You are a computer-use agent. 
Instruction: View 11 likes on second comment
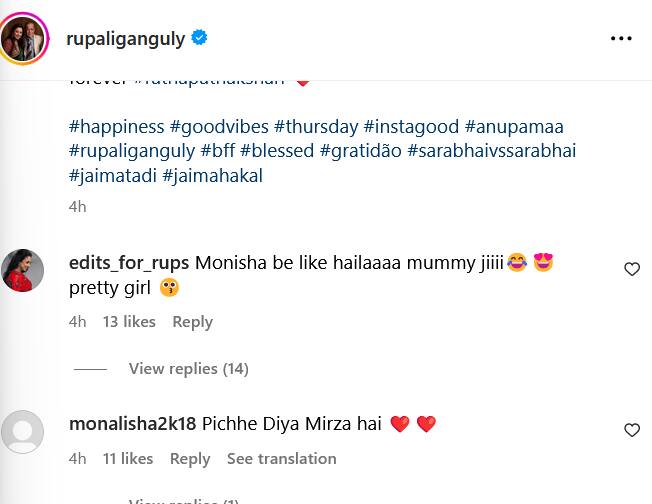pyautogui.click(x=128, y=459)
